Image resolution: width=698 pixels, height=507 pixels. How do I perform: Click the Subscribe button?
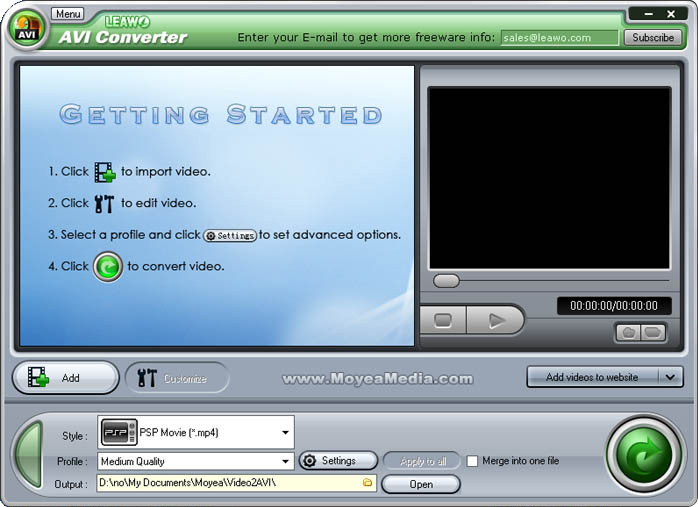pos(653,37)
